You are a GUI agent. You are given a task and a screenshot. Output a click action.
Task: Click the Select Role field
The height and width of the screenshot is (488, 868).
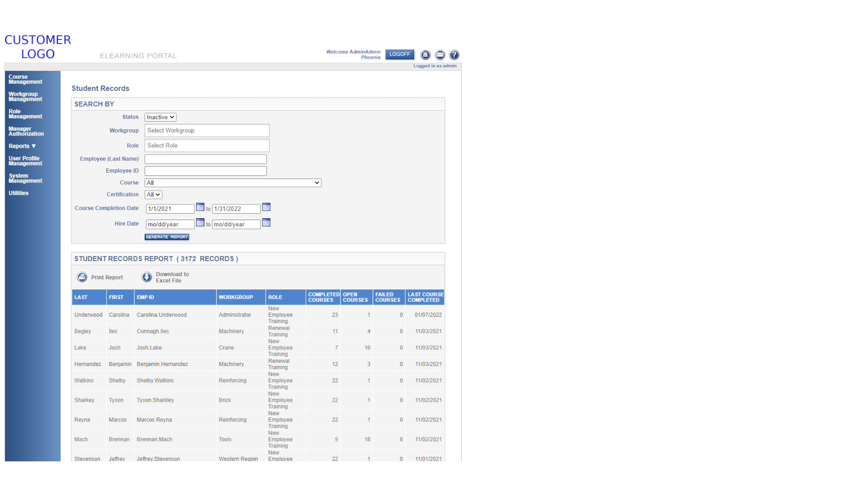pyautogui.click(x=207, y=145)
